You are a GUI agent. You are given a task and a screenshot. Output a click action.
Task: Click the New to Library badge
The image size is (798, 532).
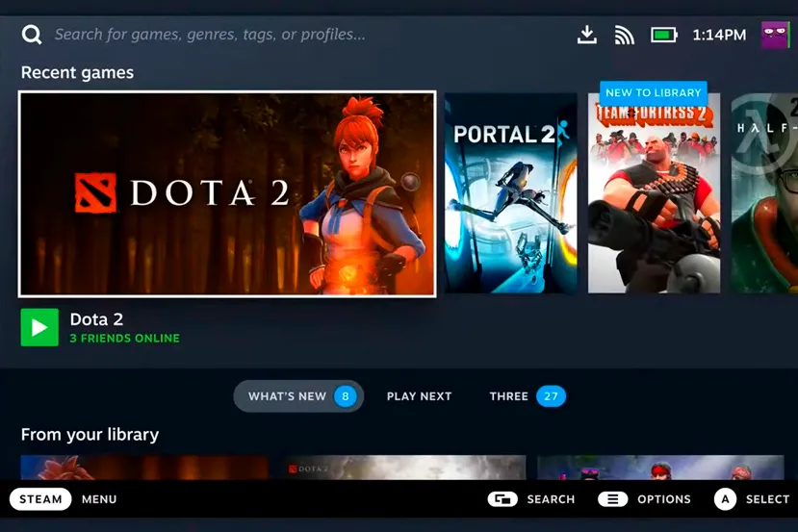(654, 92)
